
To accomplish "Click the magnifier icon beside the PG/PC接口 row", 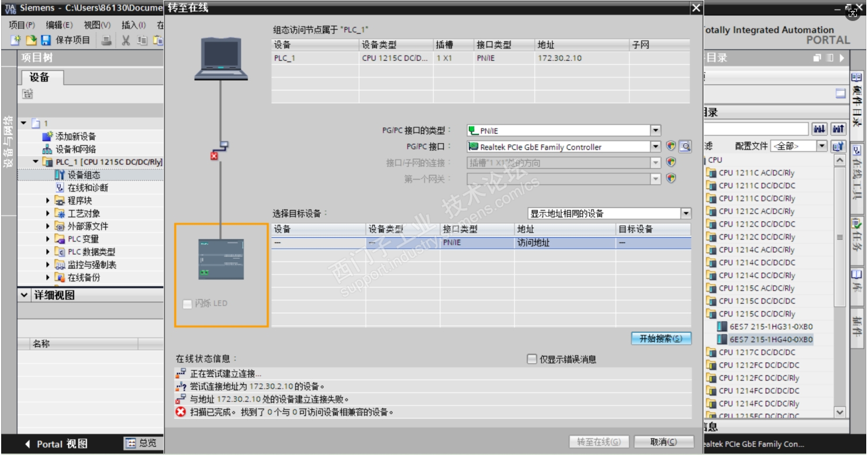I will coord(685,147).
